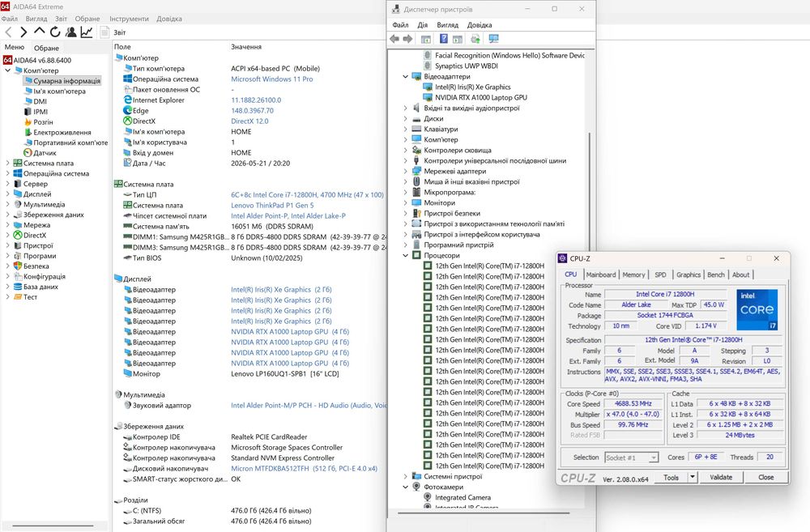Select Електроживлення item in AIDA64 tree

(62, 132)
